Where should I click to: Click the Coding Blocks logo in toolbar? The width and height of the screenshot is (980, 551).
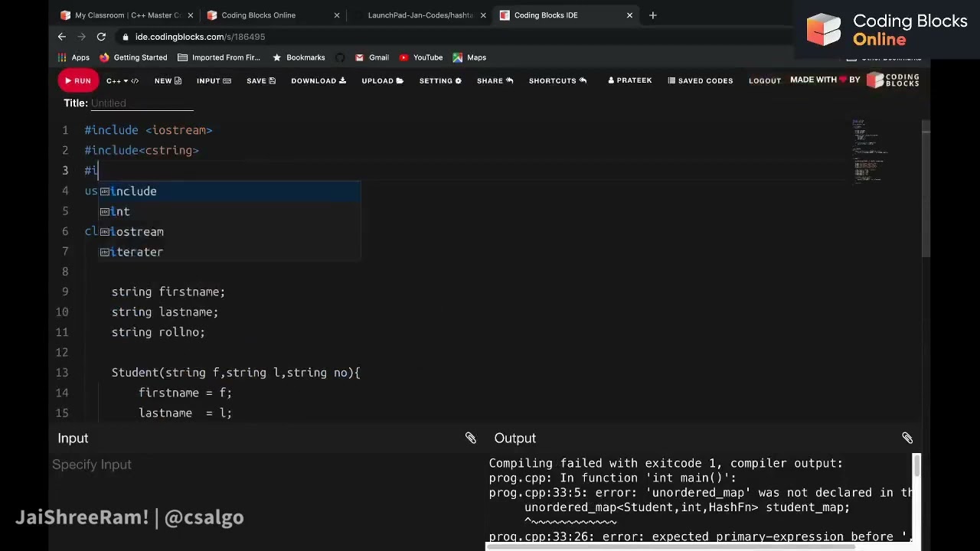[x=893, y=80]
